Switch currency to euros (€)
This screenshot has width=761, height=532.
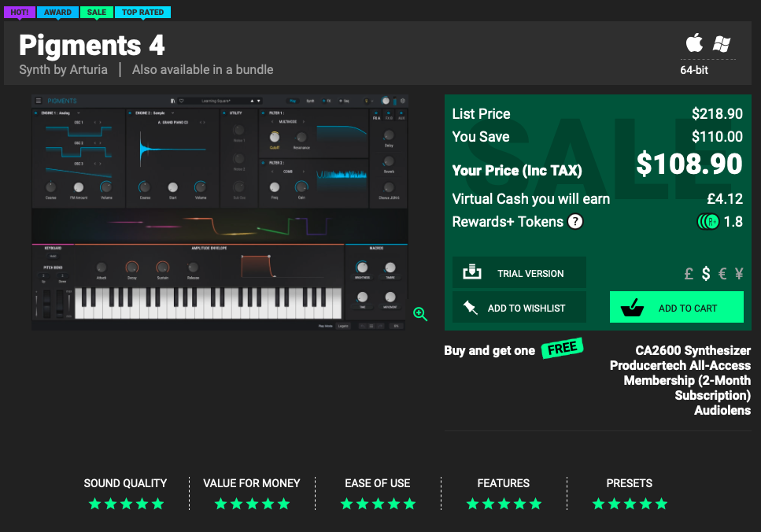(x=722, y=274)
